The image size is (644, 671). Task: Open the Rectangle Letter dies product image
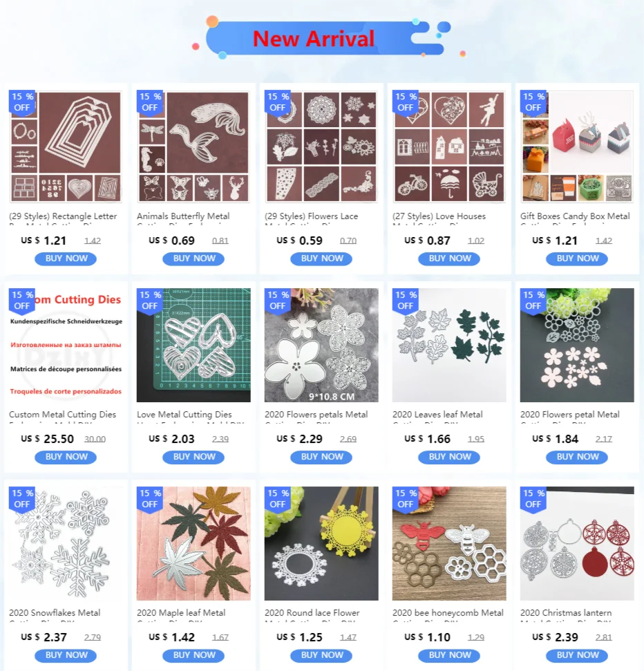click(66, 146)
